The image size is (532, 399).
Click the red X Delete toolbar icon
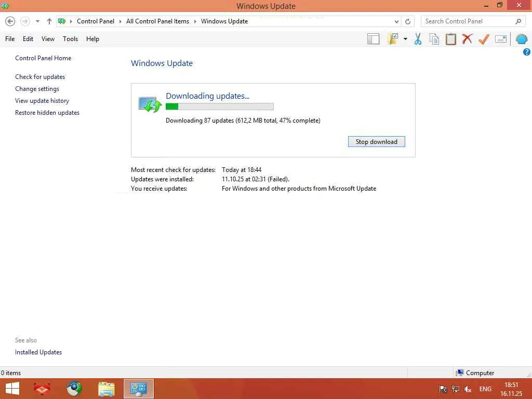tap(467, 38)
